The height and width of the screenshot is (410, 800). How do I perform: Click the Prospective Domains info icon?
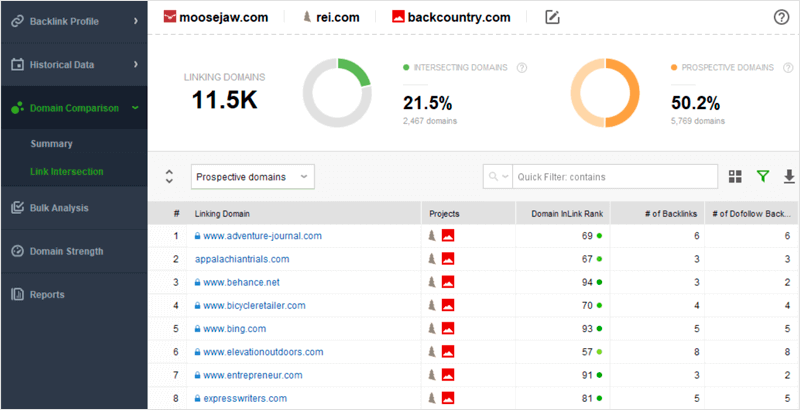pyautogui.click(x=789, y=68)
